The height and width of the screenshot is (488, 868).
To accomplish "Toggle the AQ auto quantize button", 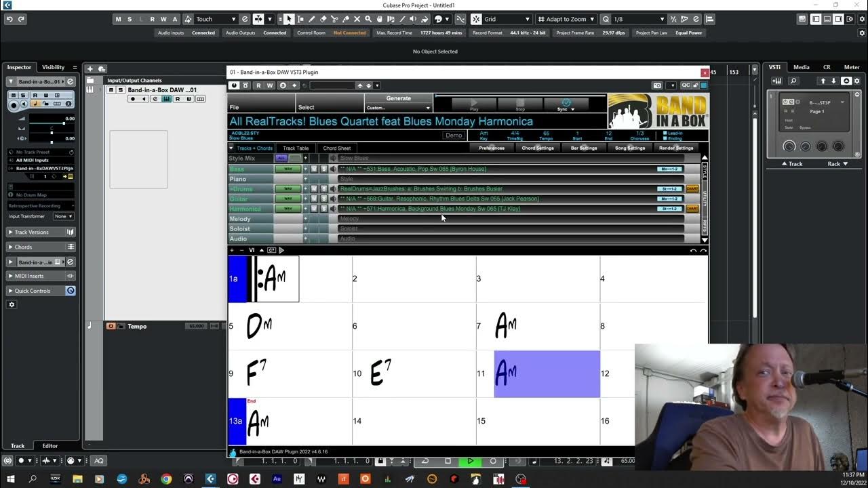I will click(99, 461).
